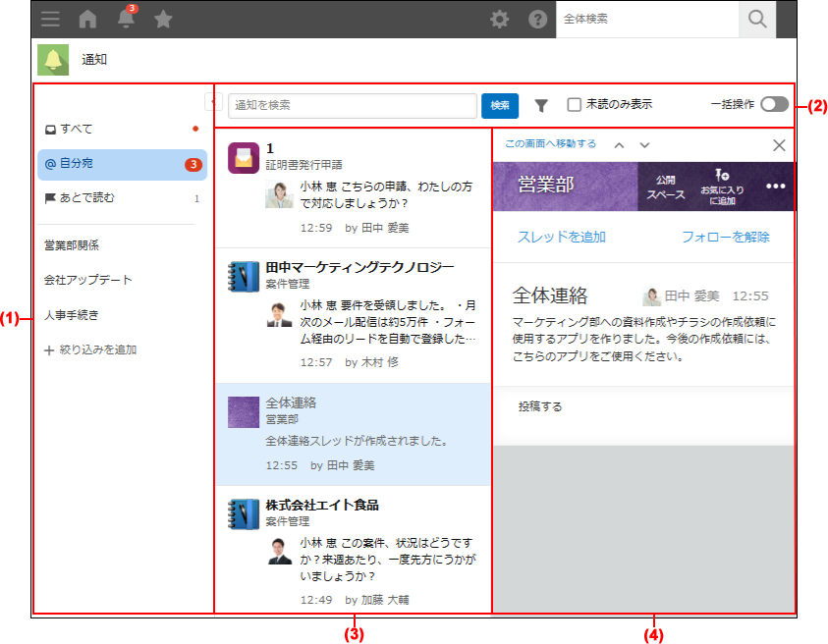Click the avatar beside the こちらの申請 comment
This screenshot has height=644, width=828.
(x=279, y=194)
